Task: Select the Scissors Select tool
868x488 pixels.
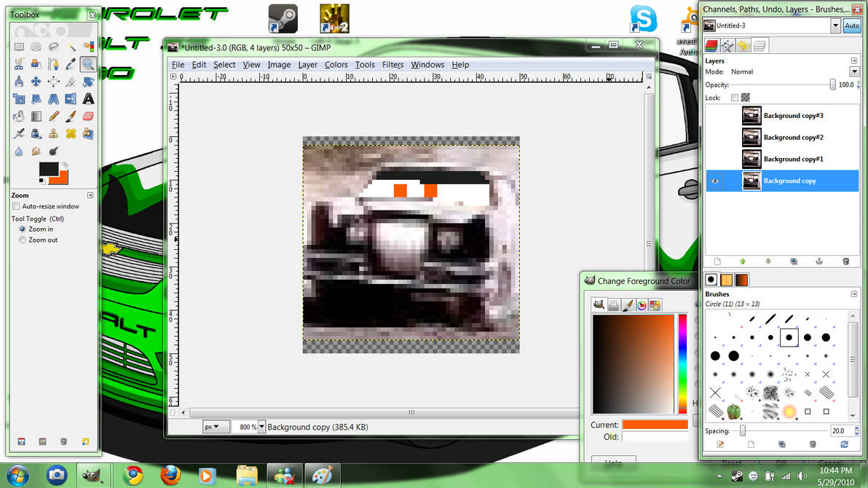Action: pos(19,64)
